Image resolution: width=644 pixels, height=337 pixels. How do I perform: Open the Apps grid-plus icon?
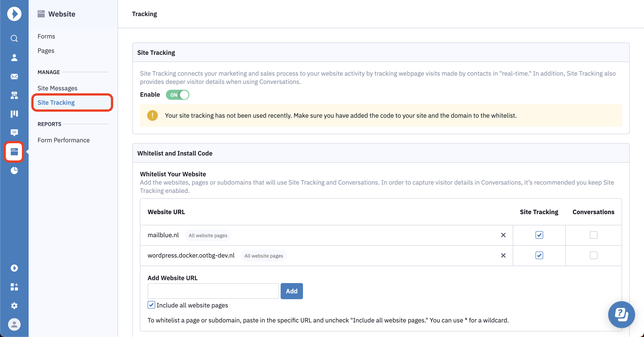pos(14,287)
